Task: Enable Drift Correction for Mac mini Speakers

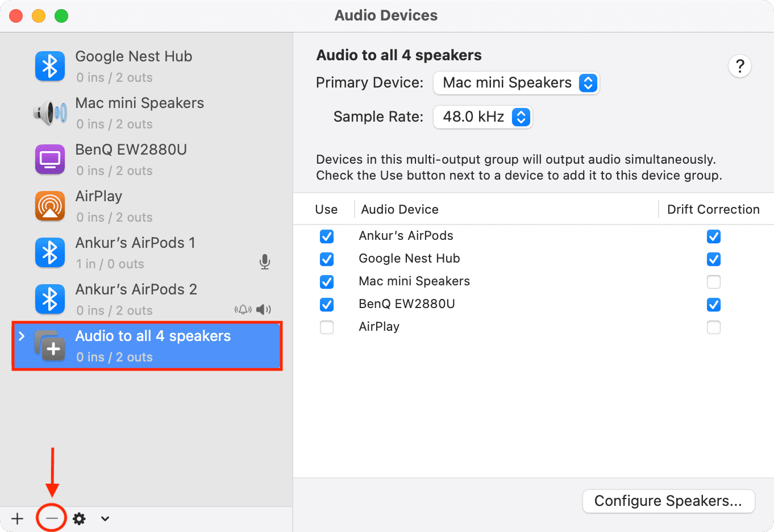Action: pyautogui.click(x=714, y=282)
